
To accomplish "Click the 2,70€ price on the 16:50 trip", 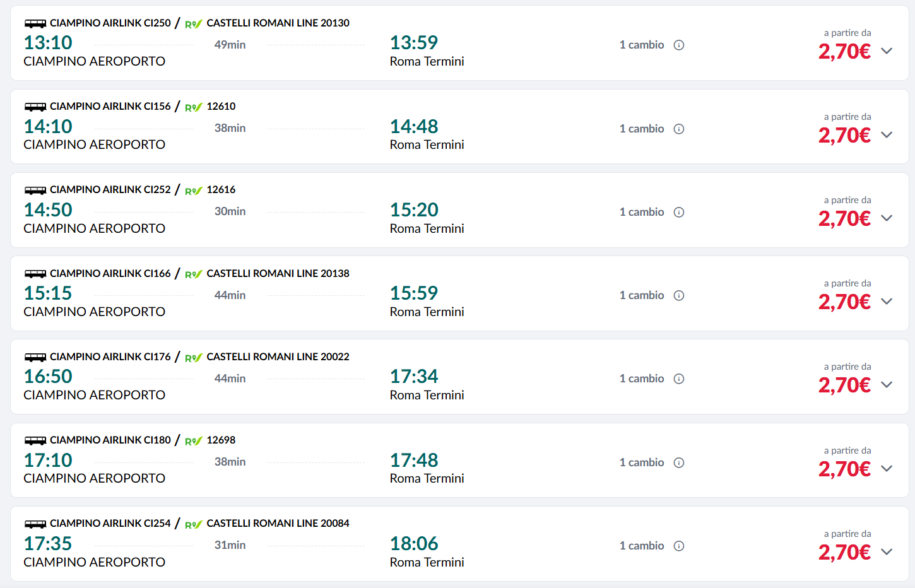I will (845, 384).
